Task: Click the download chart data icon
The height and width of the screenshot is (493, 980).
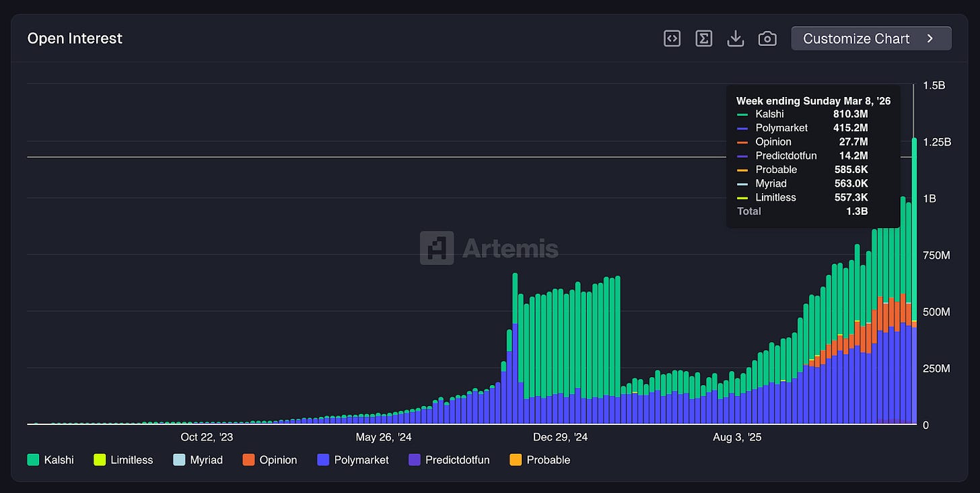Action: pos(736,39)
